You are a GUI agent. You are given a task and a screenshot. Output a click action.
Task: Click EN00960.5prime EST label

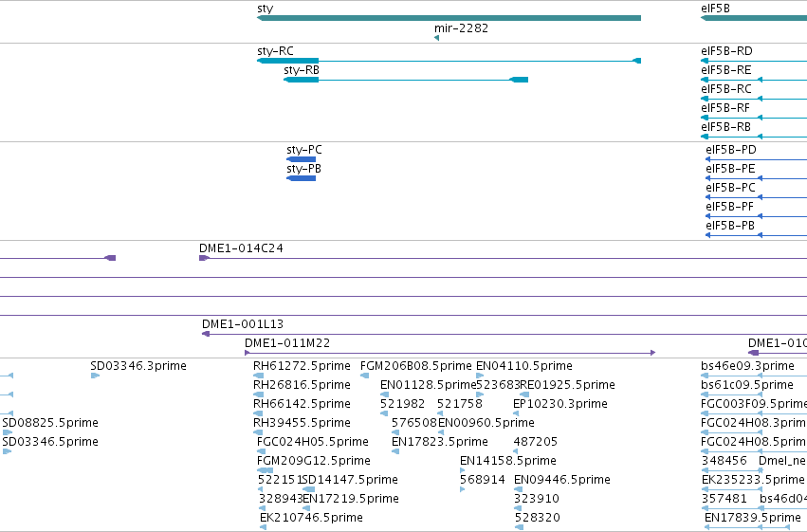click(x=486, y=423)
